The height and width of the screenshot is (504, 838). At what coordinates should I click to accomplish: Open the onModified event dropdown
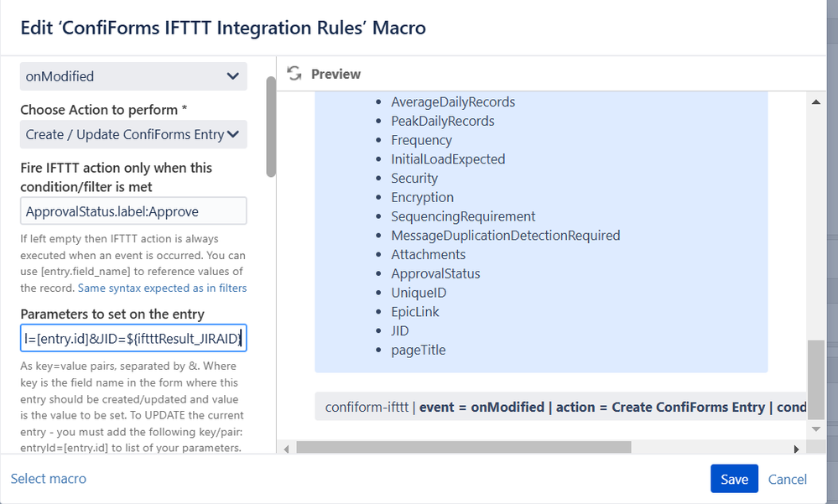pos(133,76)
